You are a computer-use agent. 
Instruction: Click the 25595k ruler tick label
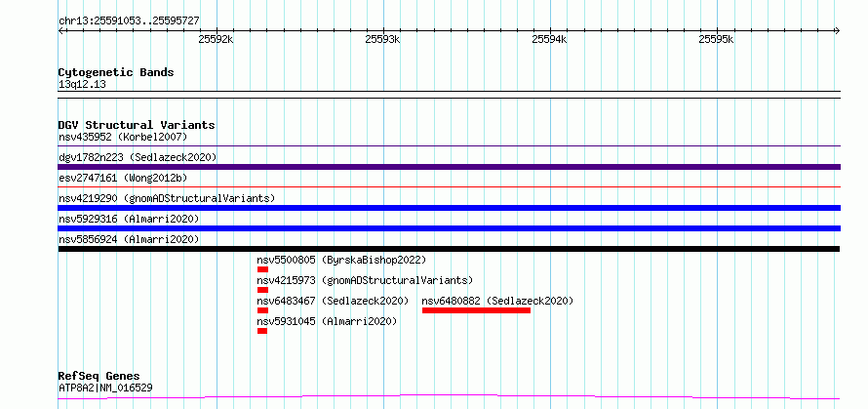(716, 39)
